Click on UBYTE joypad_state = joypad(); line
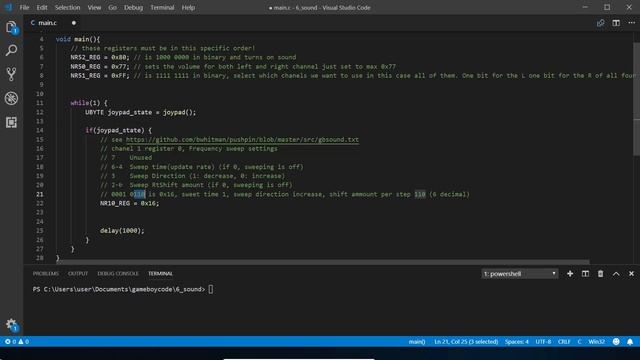The image size is (640, 360). tap(140, 112)
